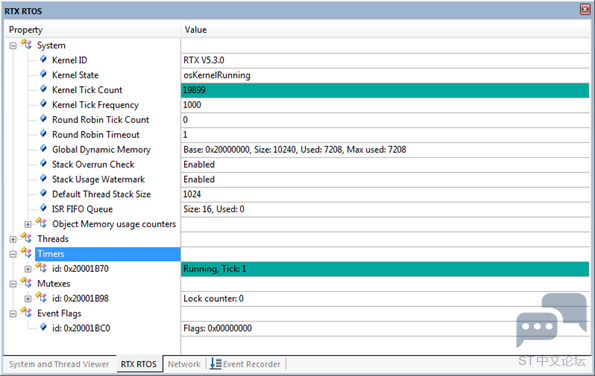Open the Network tab
Viewport: 595px width, 376px height.
click(184, 364)
